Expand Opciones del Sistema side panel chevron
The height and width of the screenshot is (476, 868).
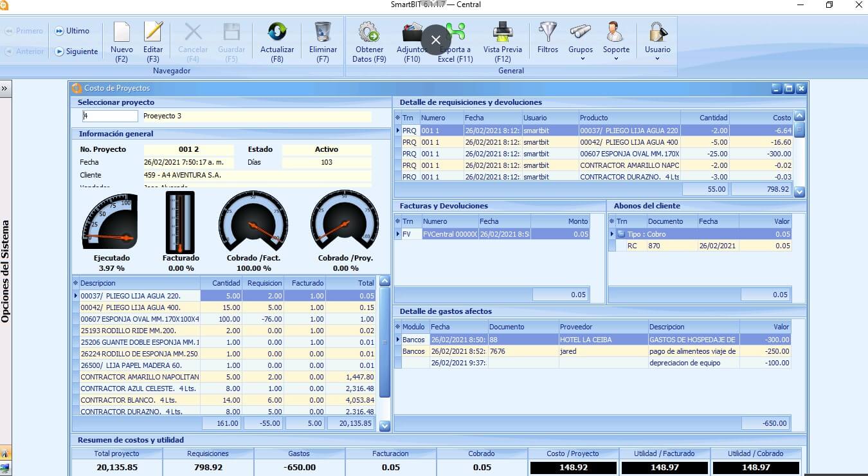(5, 88)
